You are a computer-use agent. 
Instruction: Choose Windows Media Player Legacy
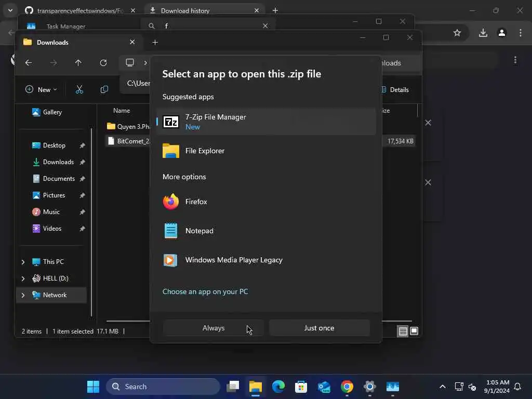coord(266,260)
